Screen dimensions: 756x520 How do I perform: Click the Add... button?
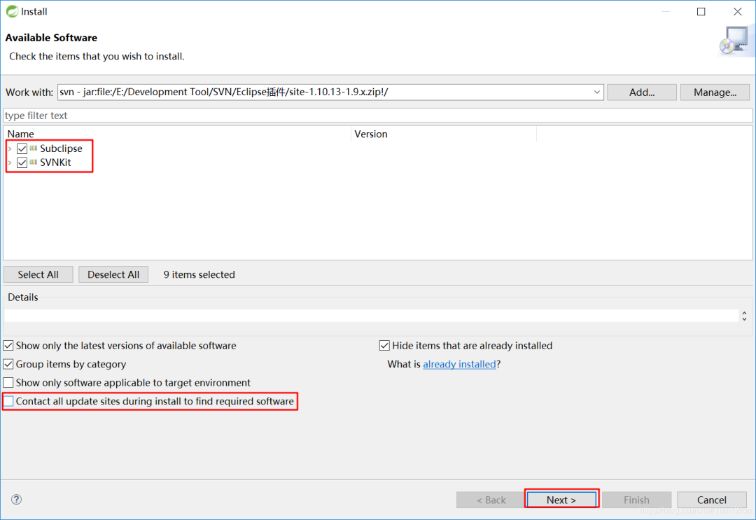coord(642,92)
